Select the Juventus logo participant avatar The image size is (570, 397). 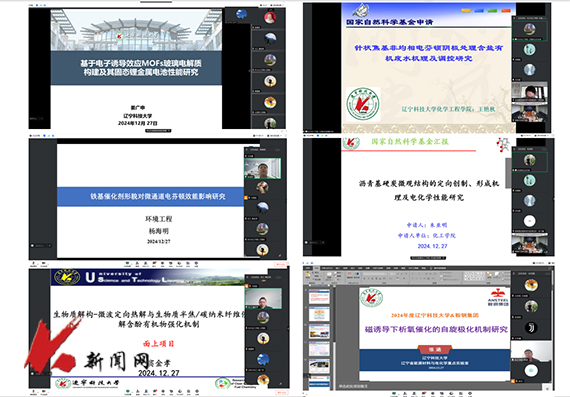531,328
